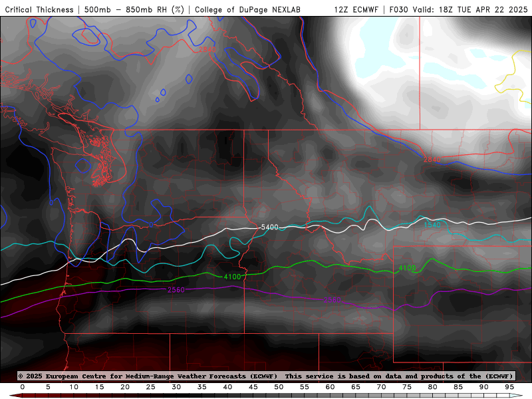Click the green 4100 label near map center
The height and width of the screenshot is (399, 532).
(x=232, y=277)
